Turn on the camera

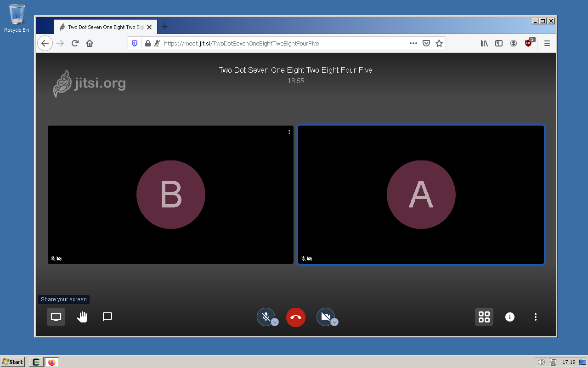pyautogui.click(x=325, y=317)
